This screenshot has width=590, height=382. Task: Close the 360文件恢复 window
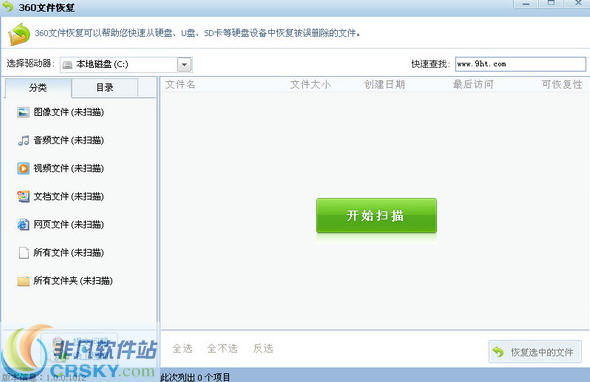point(577,3)
